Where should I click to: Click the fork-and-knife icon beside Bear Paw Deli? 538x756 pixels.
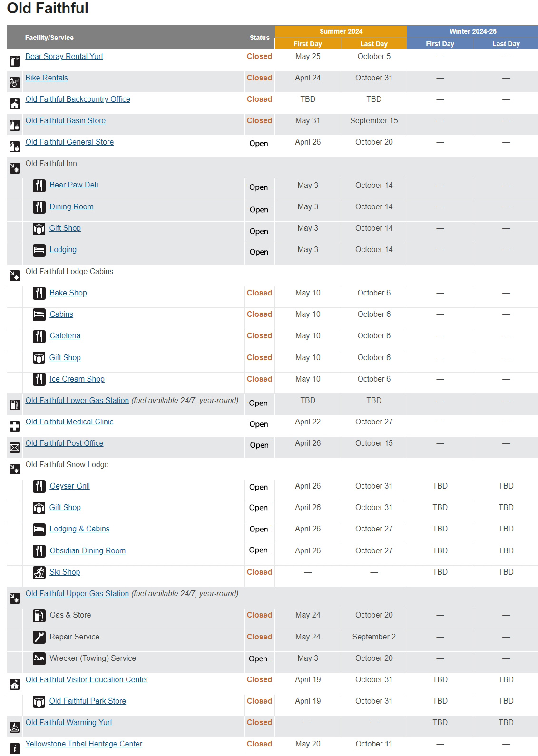pyautogui.click(x=39, y=186)
